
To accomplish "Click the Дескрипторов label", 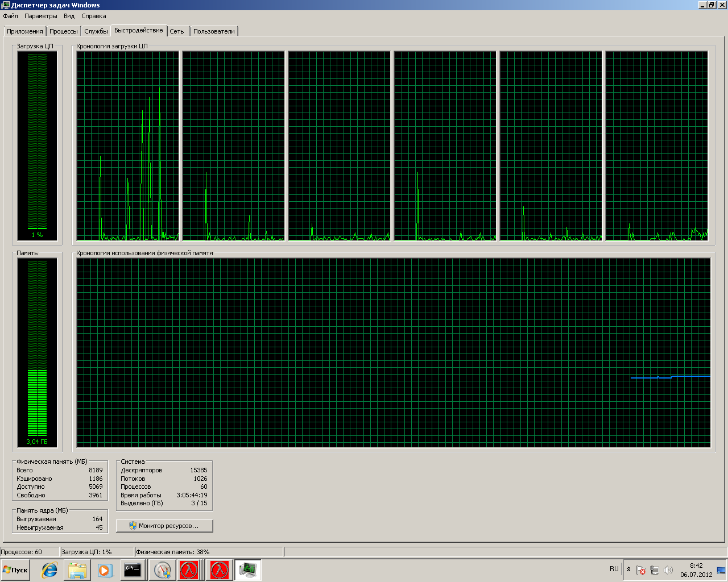I will point(142,470).
